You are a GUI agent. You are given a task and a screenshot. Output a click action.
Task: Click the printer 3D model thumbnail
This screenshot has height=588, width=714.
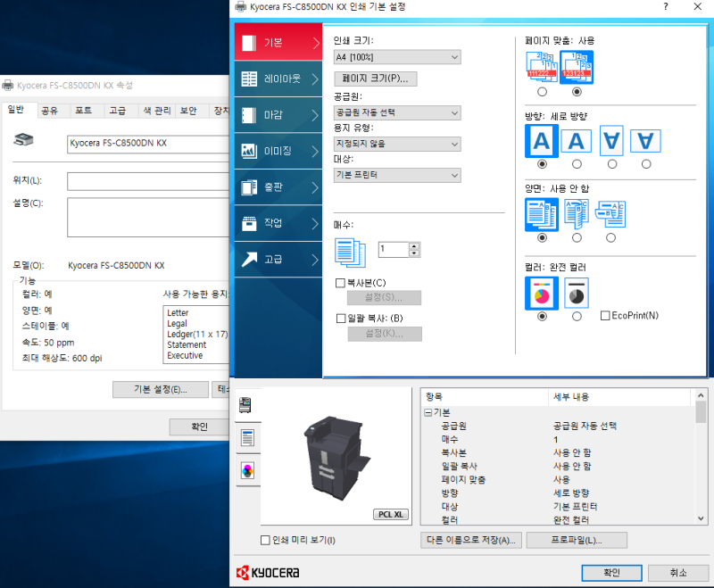click(x=336, y=458)
